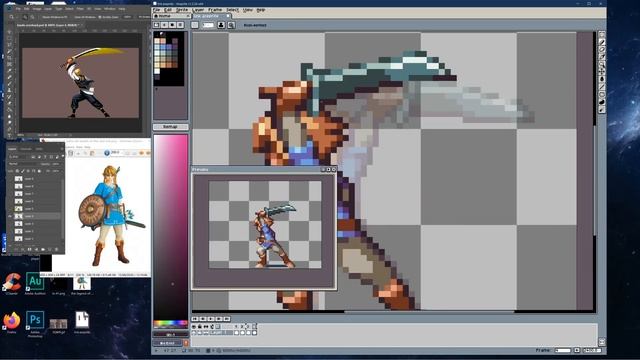The image size is (640, 360).
Task: Click delete layer trash icon in Photoshop Layers
Action: coord(56,249)
